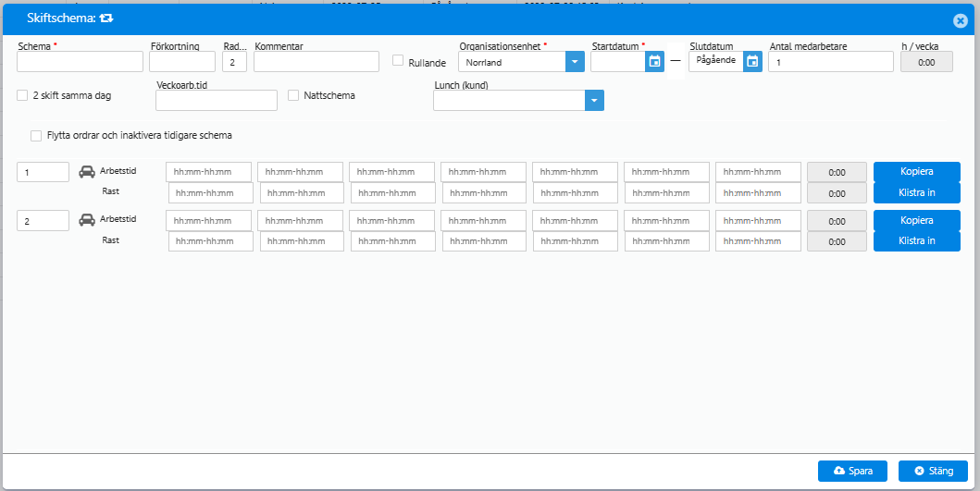980x491 pixels.
Task: Tick the Nattschema checkbox
Action: coord(293,95)
